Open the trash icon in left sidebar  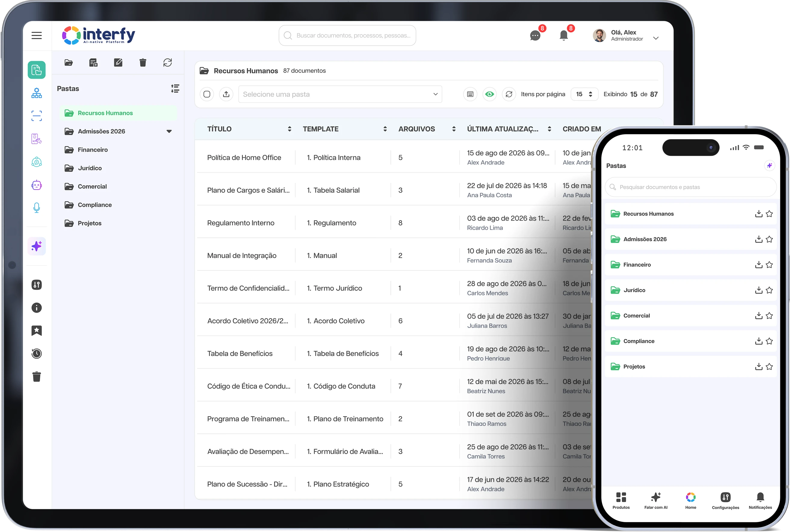tap(37, 377)
